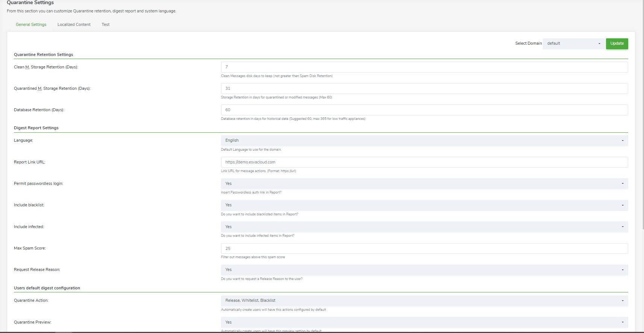Open the Request Release Reason dropdown

click(424, 270)
